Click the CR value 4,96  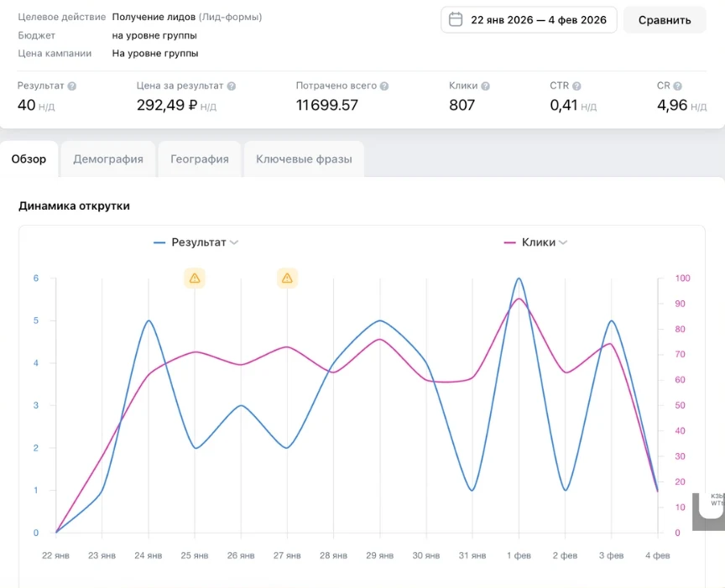pos(672,105)
